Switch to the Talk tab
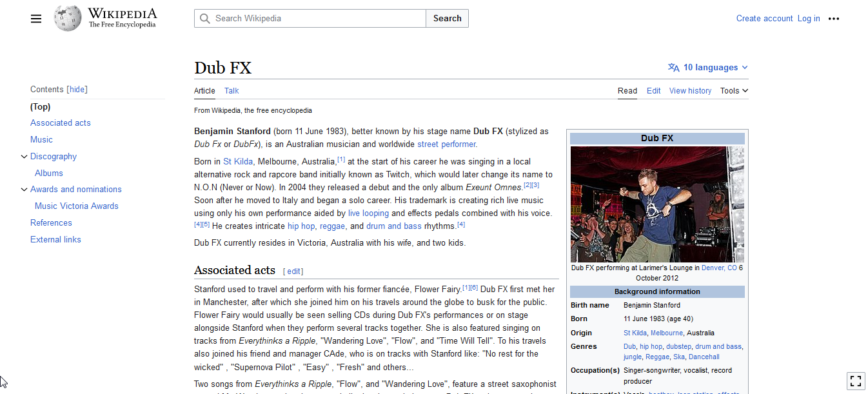Viewport: 868px width, 394px height. pyautogui.click(x=232, y=91)
